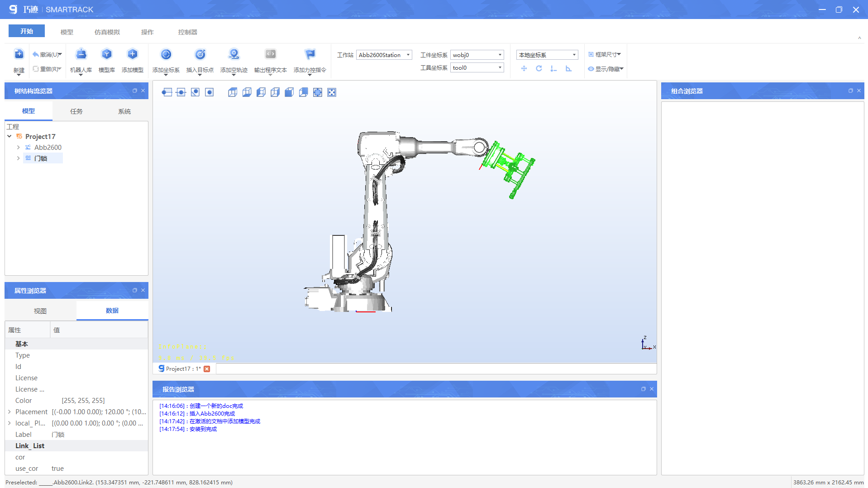Screen dimensions: 868x488
Task: Click the axis-align icon, third in the move/rotate row
Action: coord(553,68)
